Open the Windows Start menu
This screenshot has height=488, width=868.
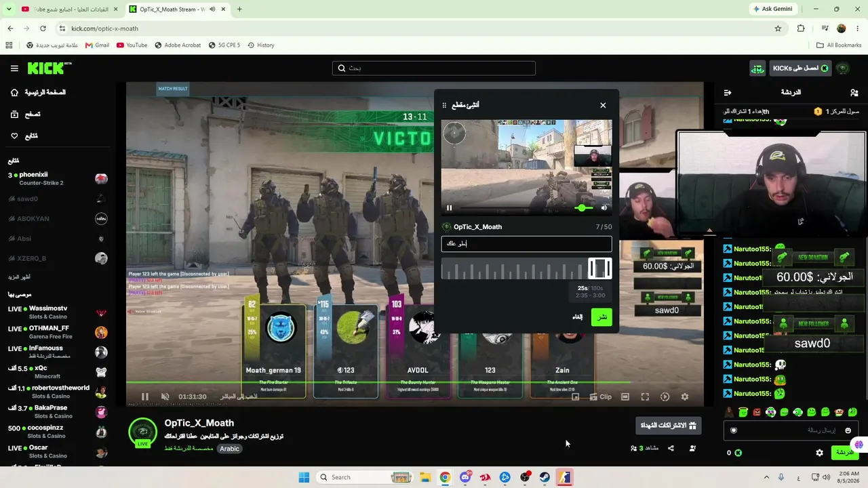click(304, 477)
